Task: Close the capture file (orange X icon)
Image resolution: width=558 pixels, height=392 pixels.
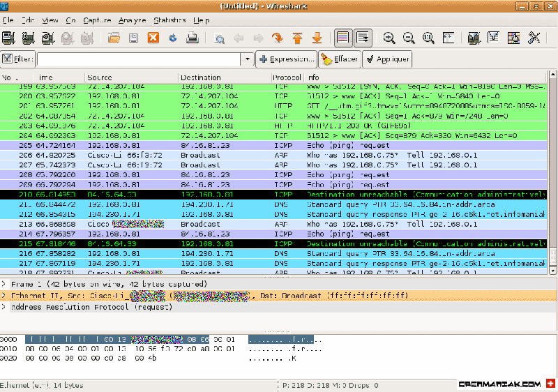Action: (x=153, y=38)
